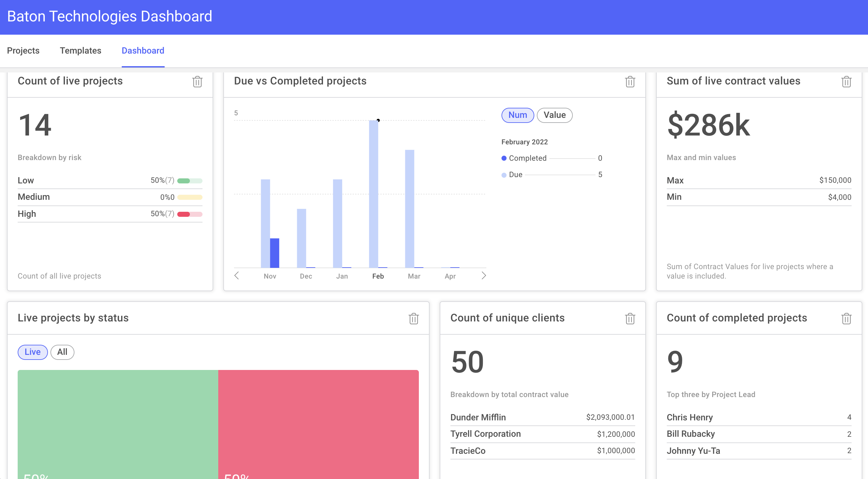Switch Live projects by status to All
The width and height of the screenshot is (868, 479).
pos(62,352)
